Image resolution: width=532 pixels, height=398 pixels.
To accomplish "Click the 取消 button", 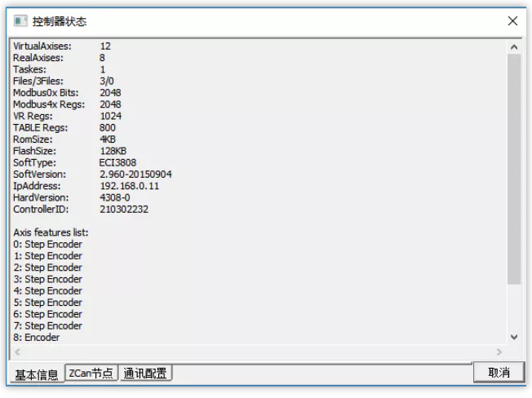I will click(499, 373).
